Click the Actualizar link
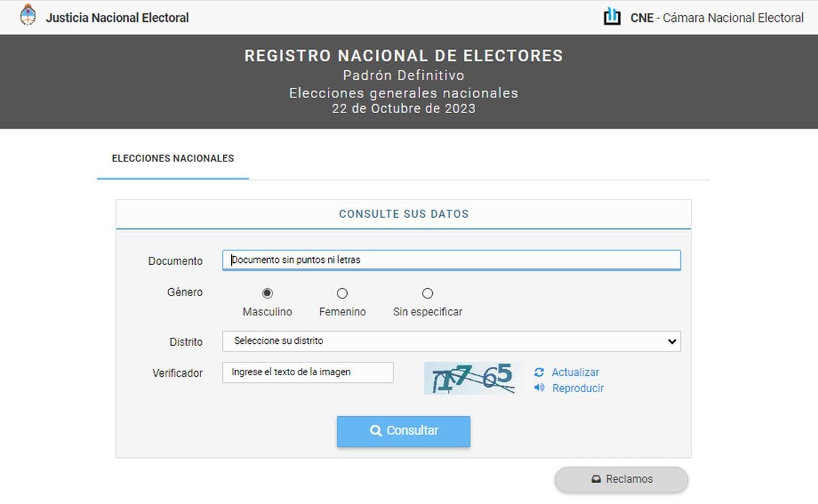This screenshot has height=504, width=818. (576, 372)
